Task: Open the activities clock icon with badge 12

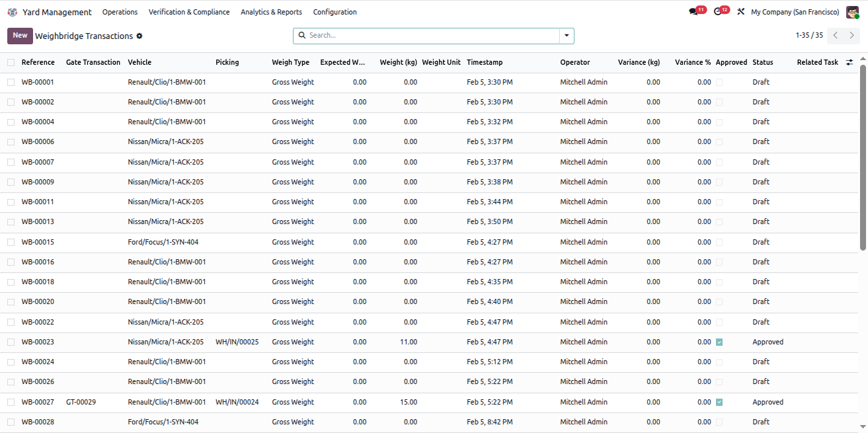Action: tap(718, 12)
